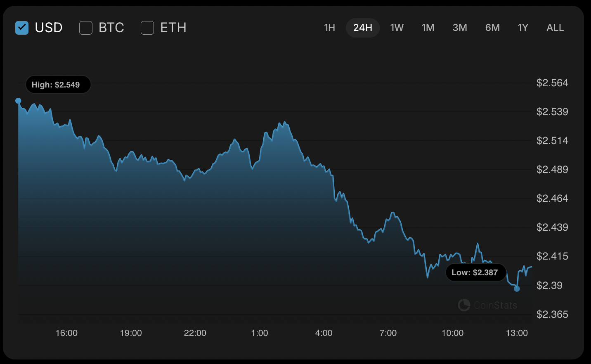591x364 pixels.
Task: Show the 1M time range
Action: click(x=428, y=28)
